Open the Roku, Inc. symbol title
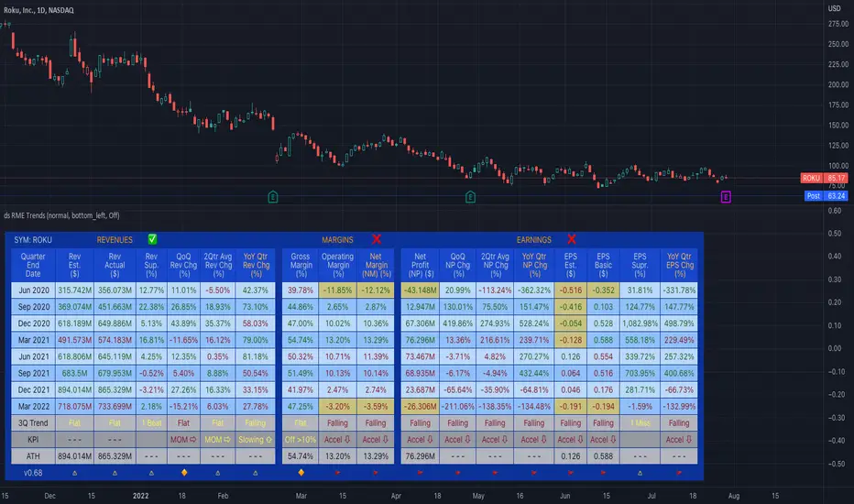854x504 pixels. point(49,8)
